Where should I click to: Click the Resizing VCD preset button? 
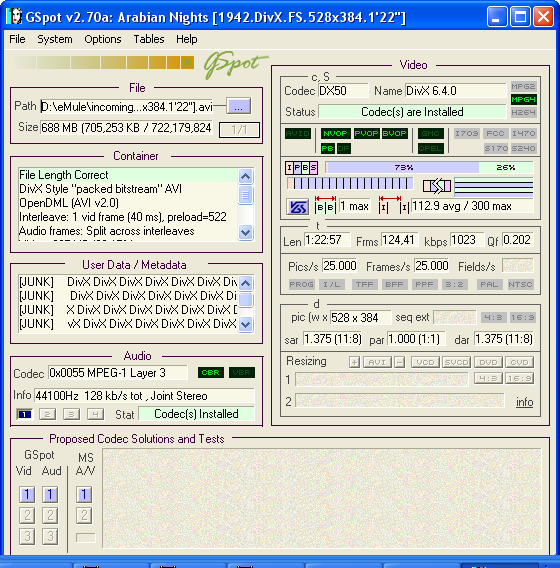425,362
